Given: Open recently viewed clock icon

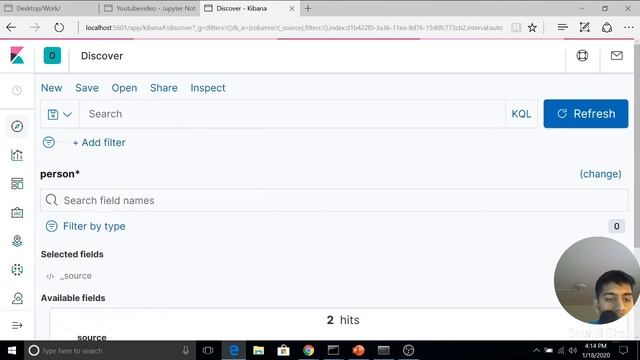Looking at the screenshot, I should [x=17, y=91].
